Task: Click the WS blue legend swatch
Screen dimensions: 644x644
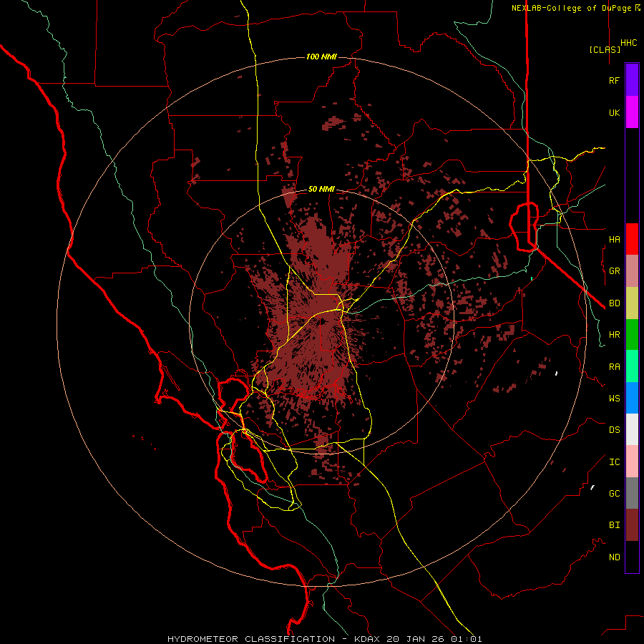Action: click(632, 398)
